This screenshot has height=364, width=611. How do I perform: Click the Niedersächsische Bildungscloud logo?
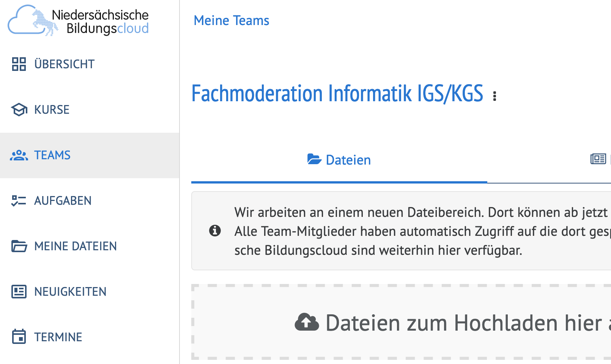point(79,22)
